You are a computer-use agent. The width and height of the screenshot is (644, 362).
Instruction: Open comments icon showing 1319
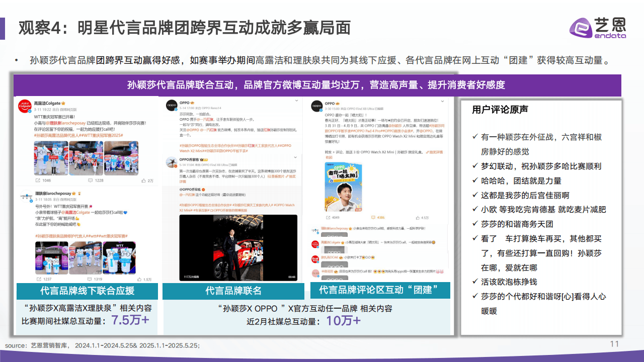point(89,279)
